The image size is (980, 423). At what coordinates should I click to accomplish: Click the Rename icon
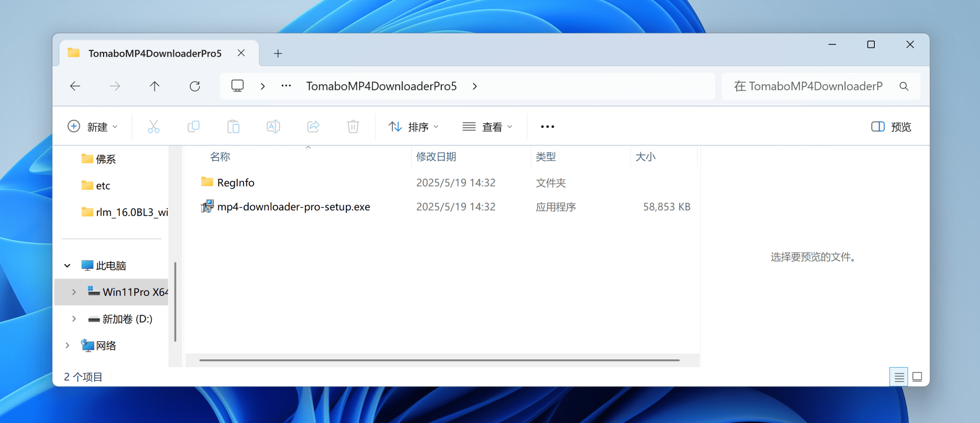(273, 126)
